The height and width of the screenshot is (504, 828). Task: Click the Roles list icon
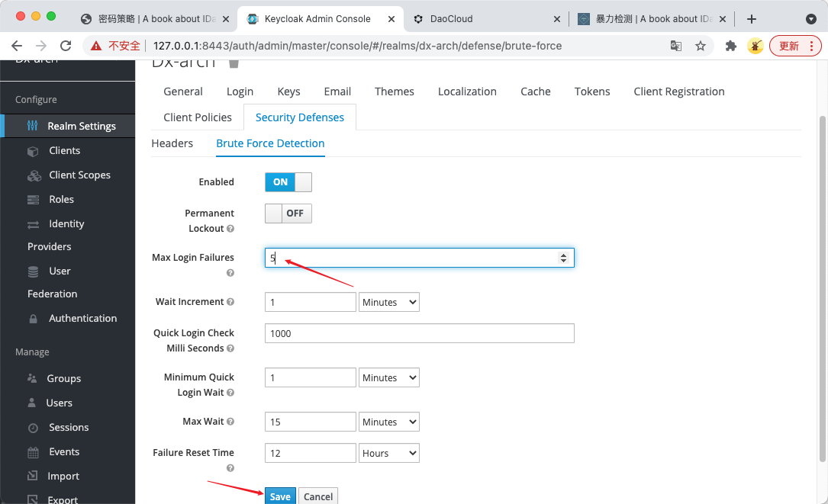(33, 200)
